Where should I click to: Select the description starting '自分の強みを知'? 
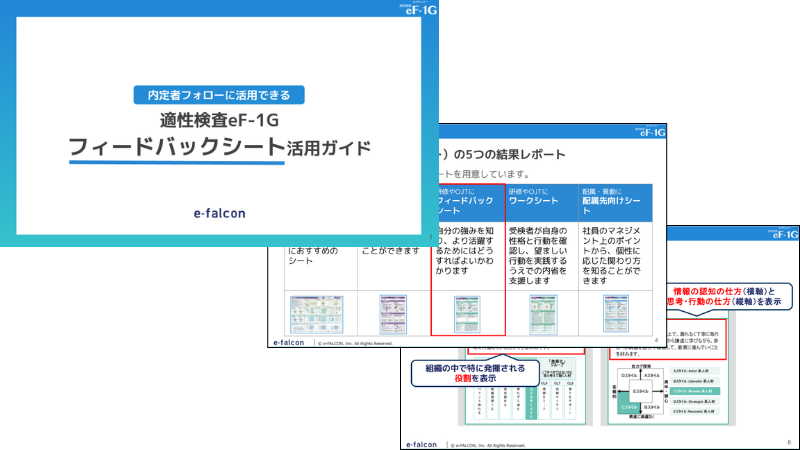tap(466, 251)
